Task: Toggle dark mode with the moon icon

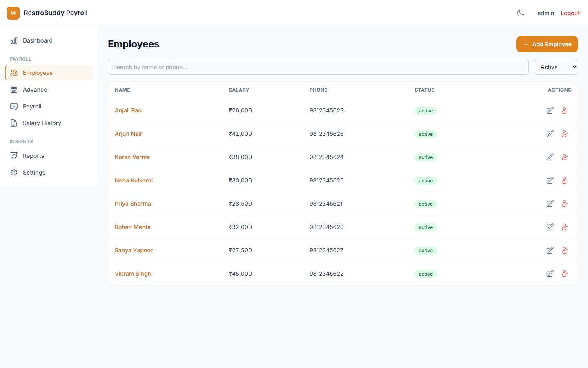Action: [x=521, y=13]
